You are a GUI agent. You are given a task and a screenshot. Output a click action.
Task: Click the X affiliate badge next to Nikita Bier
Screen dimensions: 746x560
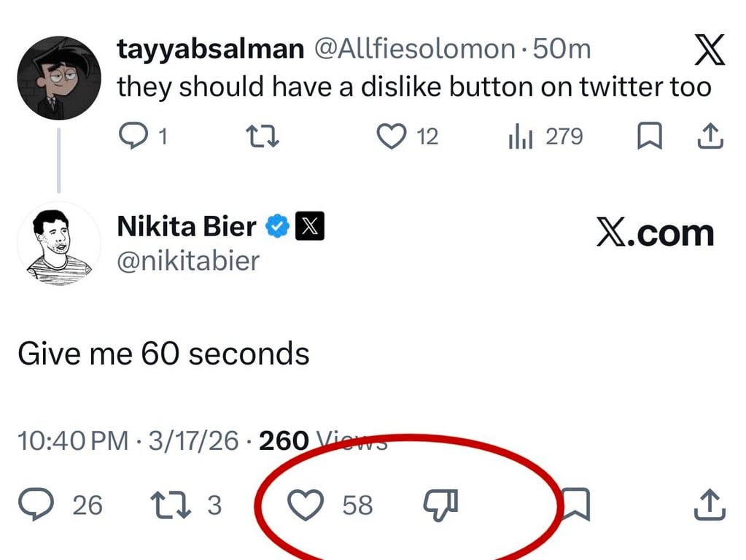click(x=310, y=226)
